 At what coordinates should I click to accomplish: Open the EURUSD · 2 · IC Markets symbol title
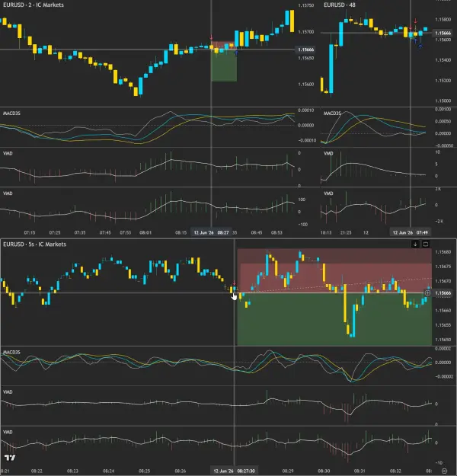click(x=34, y=5)
